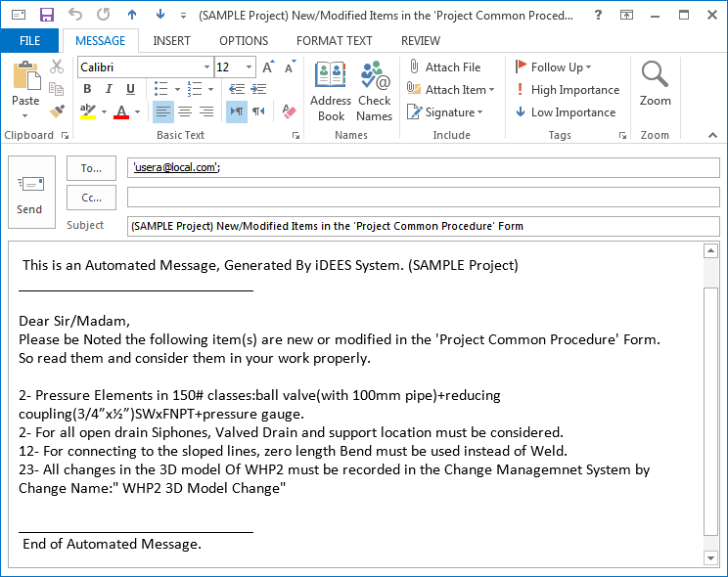Apply yellow text highlight color
Image resolution: width=728 pixels, height=577 pixels.
pyautogui.click(x=88, y=111)
